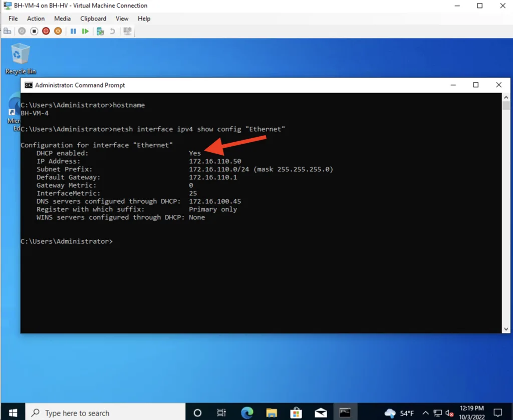
Task: Open the Media menu
Action: (62, 19)
